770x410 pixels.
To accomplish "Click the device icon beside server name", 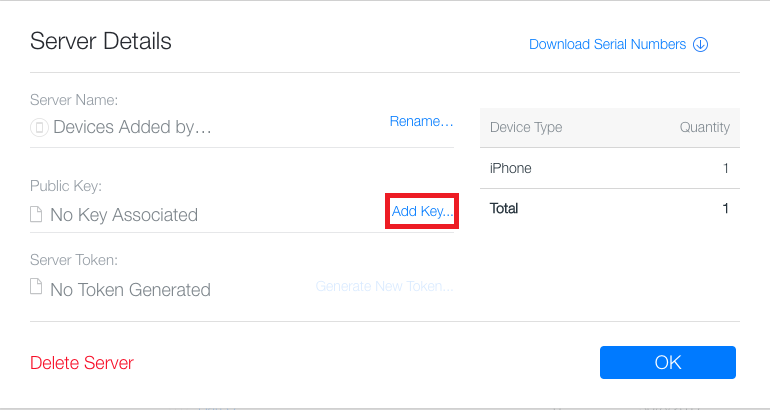I will point(39,128).
